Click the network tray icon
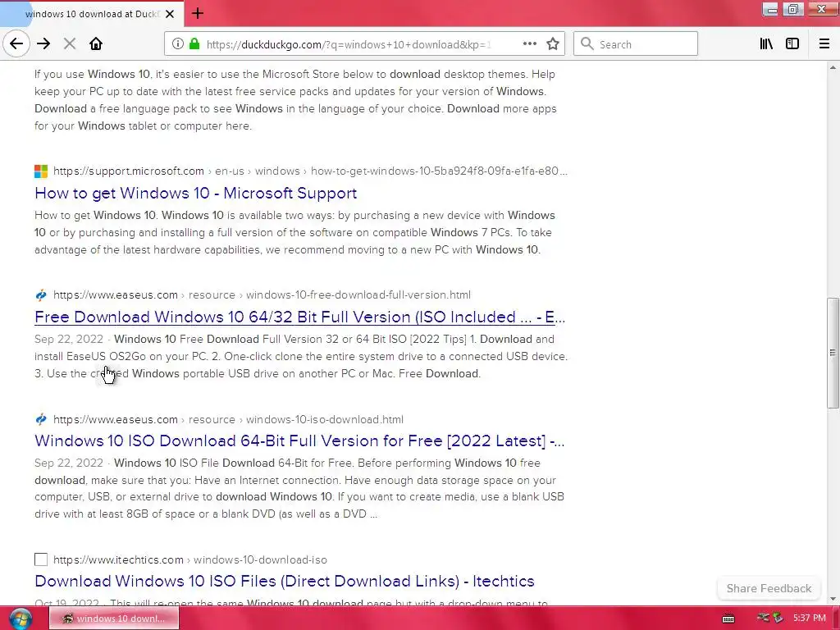 pyautogui.click(x=763, y=618)
